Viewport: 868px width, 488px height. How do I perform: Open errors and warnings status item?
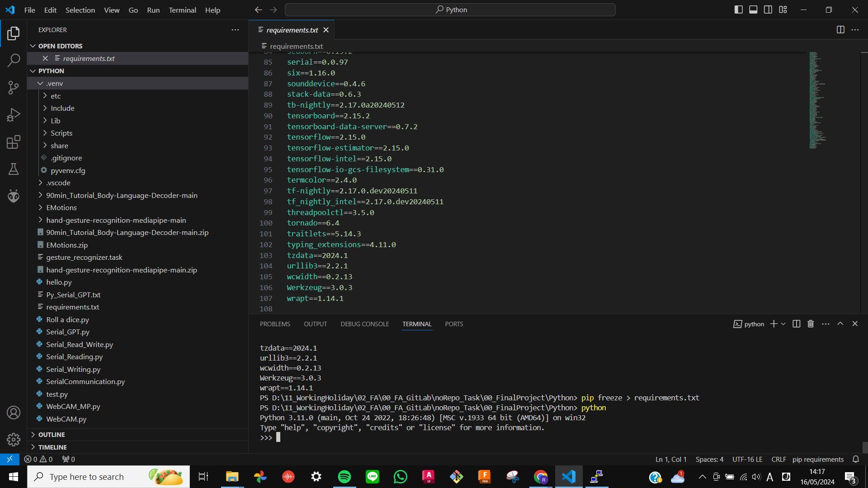38,459
